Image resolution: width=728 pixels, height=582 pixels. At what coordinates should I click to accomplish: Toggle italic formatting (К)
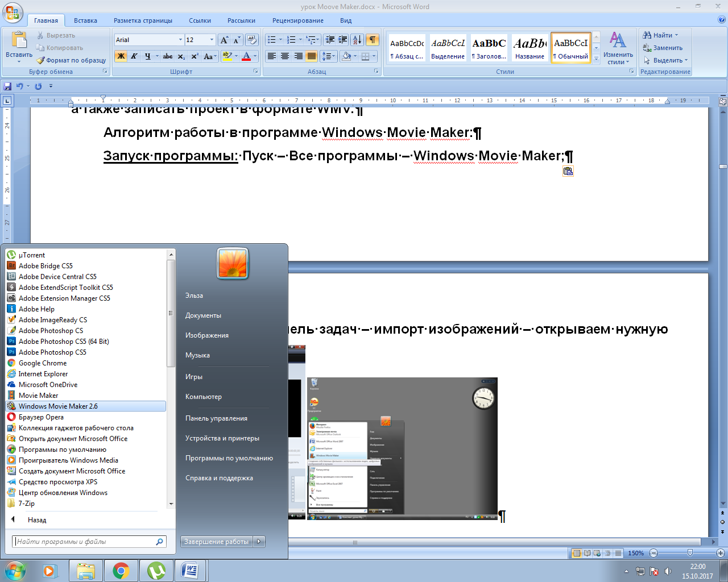tap(134, 56)
